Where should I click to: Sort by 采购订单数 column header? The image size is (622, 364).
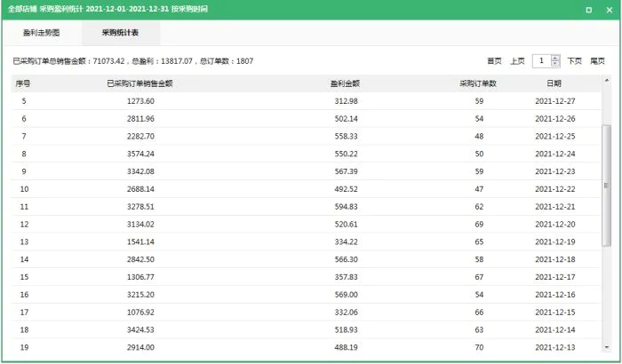pos(478,83)
